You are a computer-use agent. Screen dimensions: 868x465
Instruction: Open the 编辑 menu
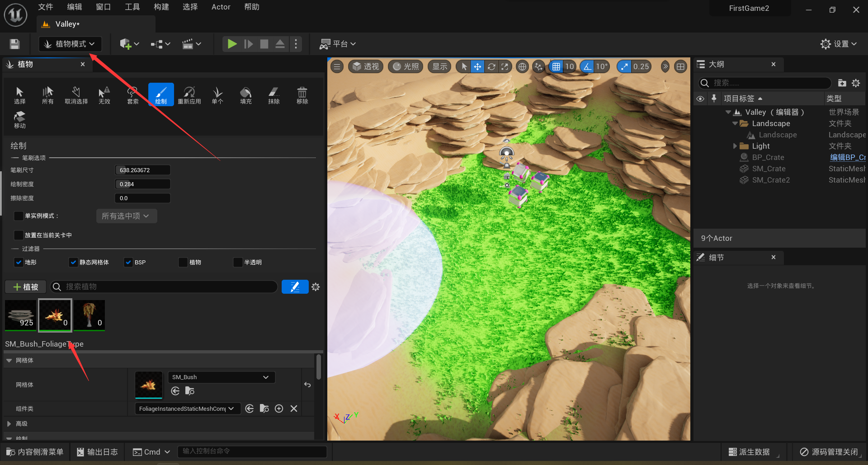(x=75, y=7)
